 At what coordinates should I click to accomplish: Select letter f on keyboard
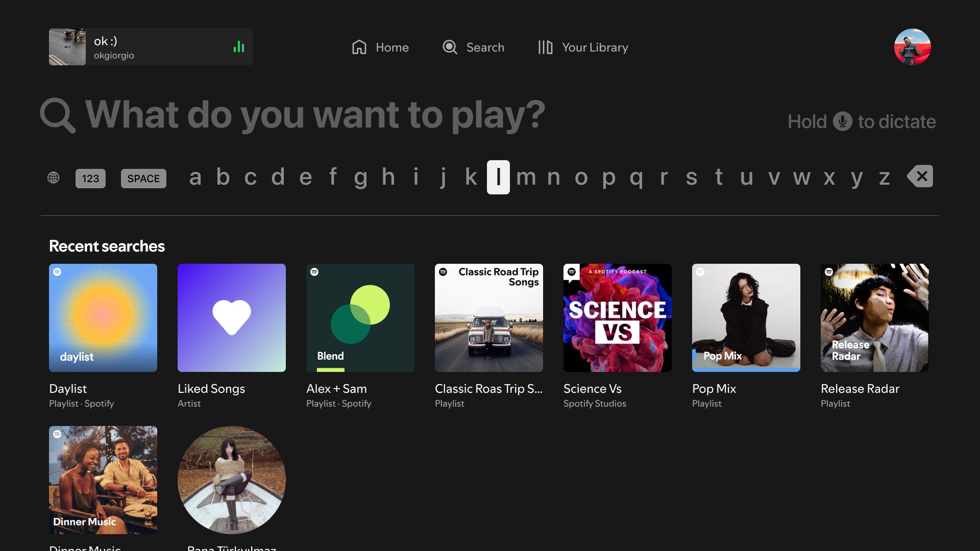333,178
